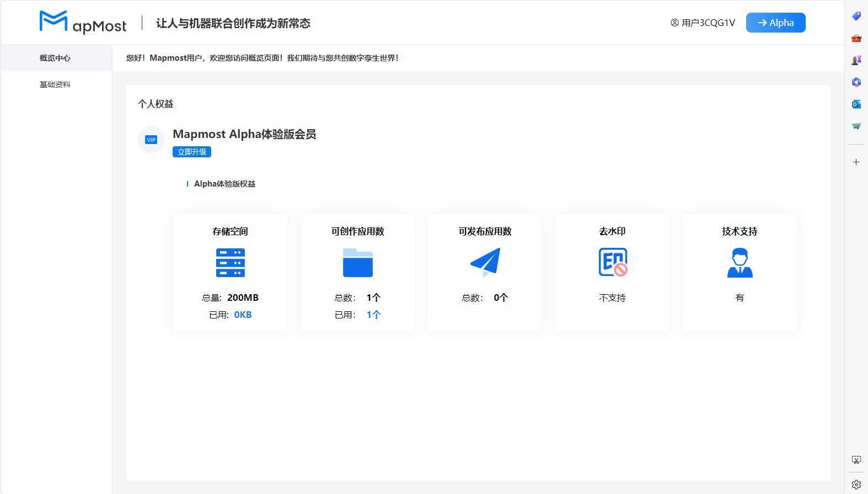The image size is (868, 494).
Task: Click the Alpha体验版权益 heading
Action: pyautogui.click(x=224, y=184)
